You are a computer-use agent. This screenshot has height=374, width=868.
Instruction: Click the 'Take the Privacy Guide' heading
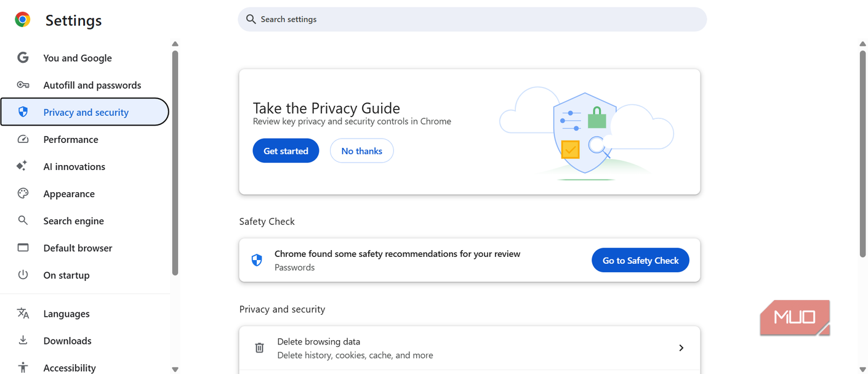coord(326,108)
